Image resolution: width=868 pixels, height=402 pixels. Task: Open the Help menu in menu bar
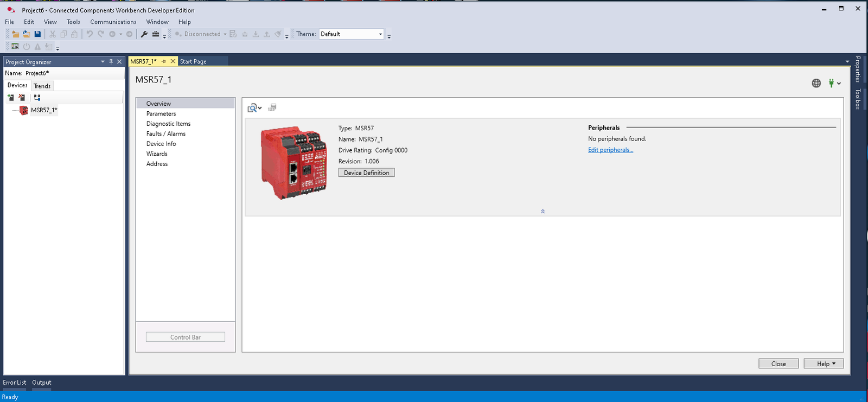point(184,22)
